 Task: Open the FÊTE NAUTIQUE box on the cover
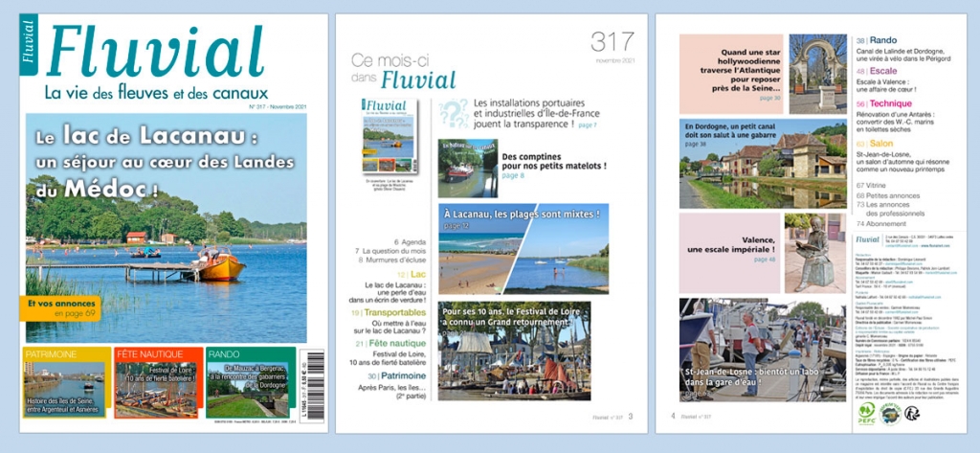pos(159,382)
